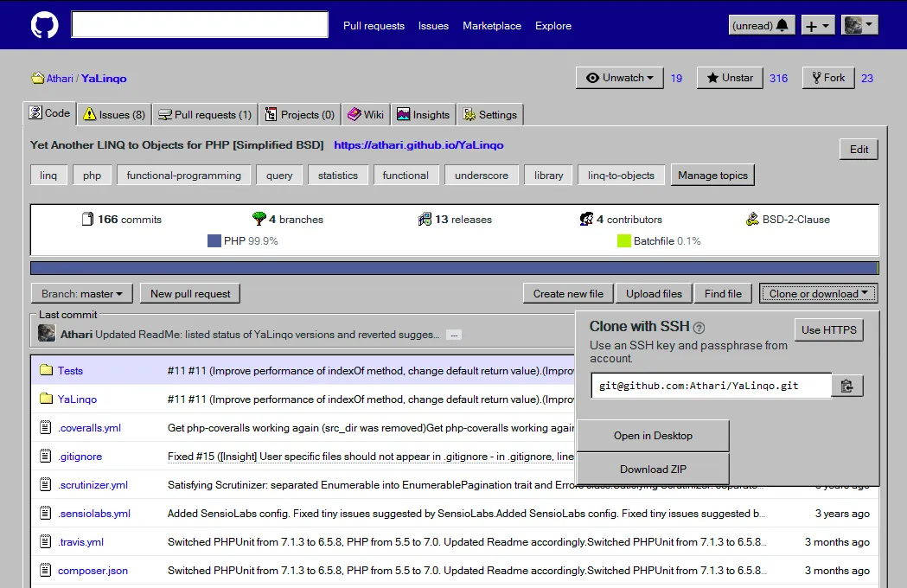Open Issues in top navigation
Image resolution: width=907 pixels, height=588 pixels.
[433, 25]
